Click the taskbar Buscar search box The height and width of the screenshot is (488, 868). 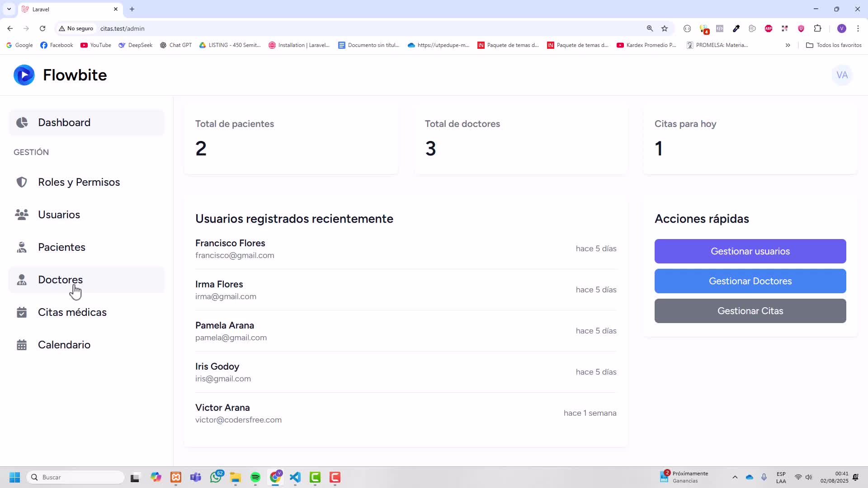76,477
